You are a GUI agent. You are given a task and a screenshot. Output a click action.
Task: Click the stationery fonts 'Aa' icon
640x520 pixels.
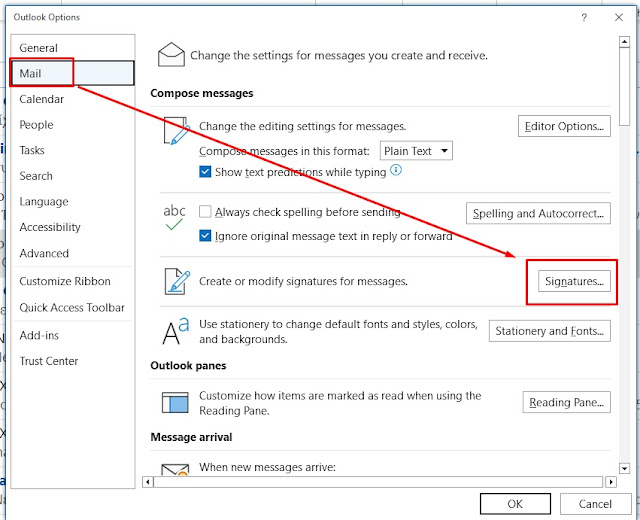coord(176,331)
